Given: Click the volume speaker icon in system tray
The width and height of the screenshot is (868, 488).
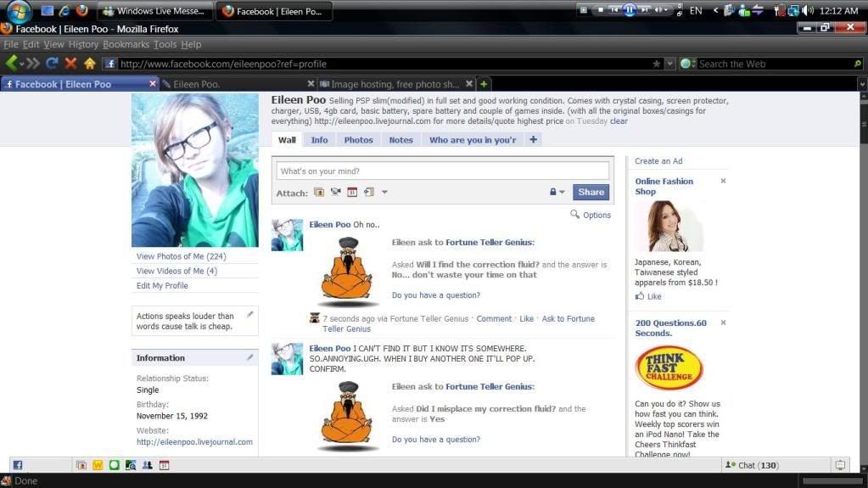Looking at the screenshot, I should 809,10.
